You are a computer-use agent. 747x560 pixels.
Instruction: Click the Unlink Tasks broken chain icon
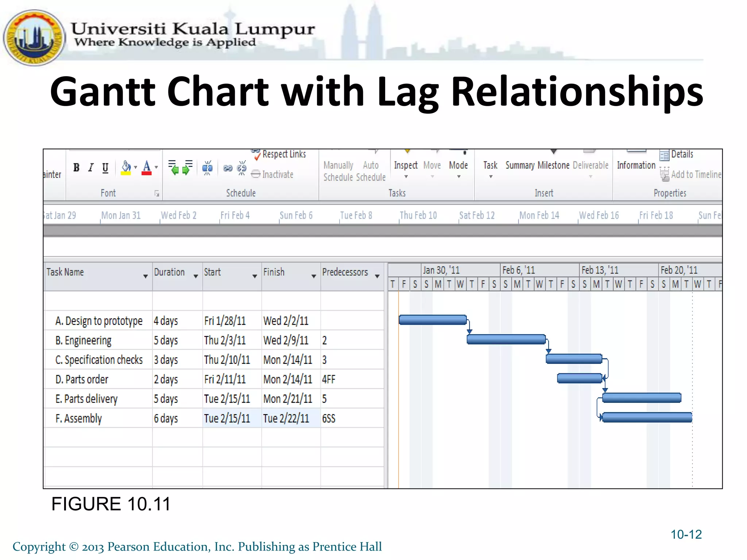coord(241,168)
